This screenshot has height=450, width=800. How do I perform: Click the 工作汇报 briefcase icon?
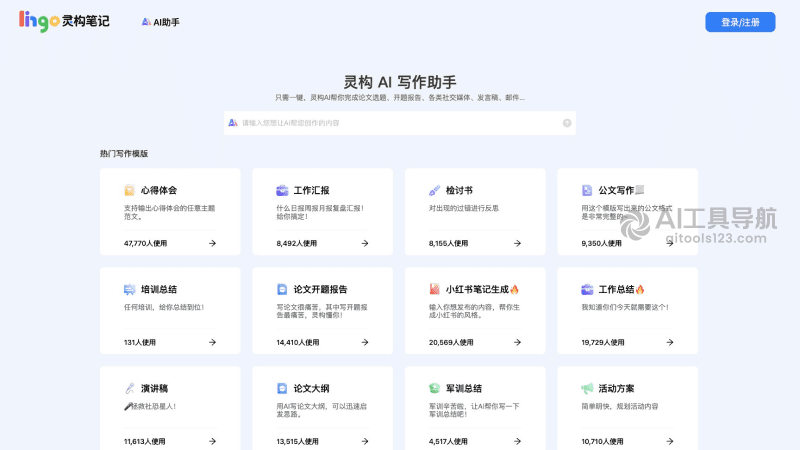[x=282, y=190]
